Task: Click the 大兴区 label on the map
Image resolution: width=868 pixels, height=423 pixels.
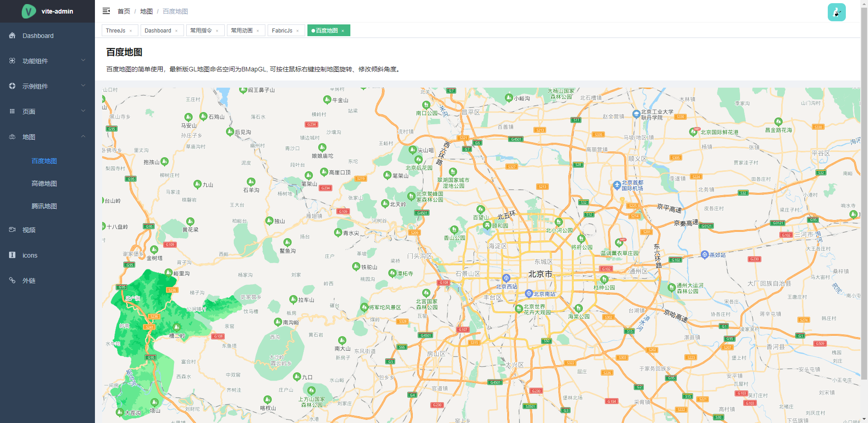Action: pos(514,365)
